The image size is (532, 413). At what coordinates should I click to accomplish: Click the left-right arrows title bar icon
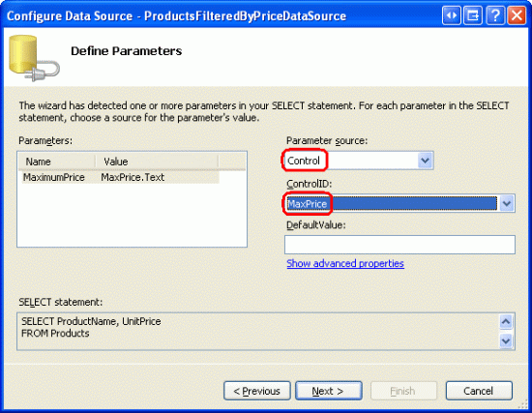(452, 15)
